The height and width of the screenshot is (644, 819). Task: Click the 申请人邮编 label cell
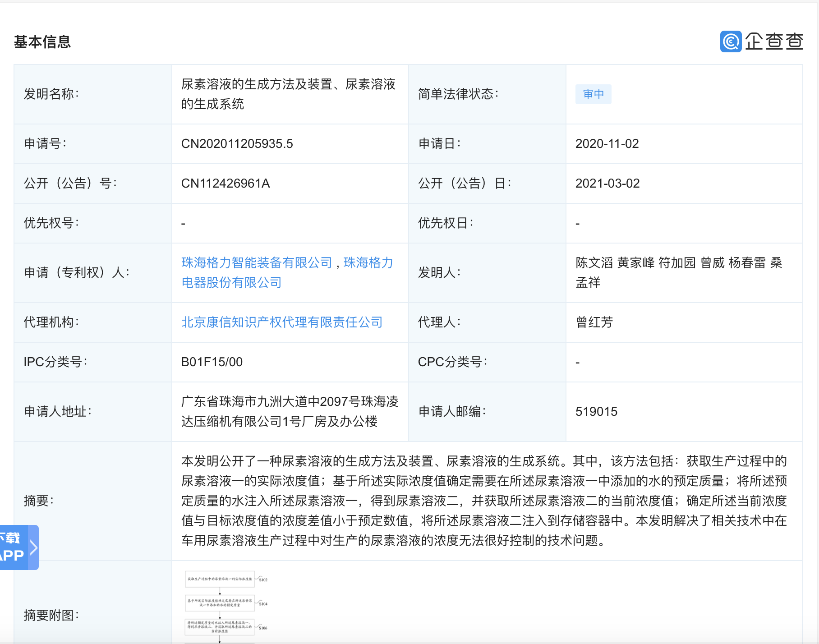point(487,412)
